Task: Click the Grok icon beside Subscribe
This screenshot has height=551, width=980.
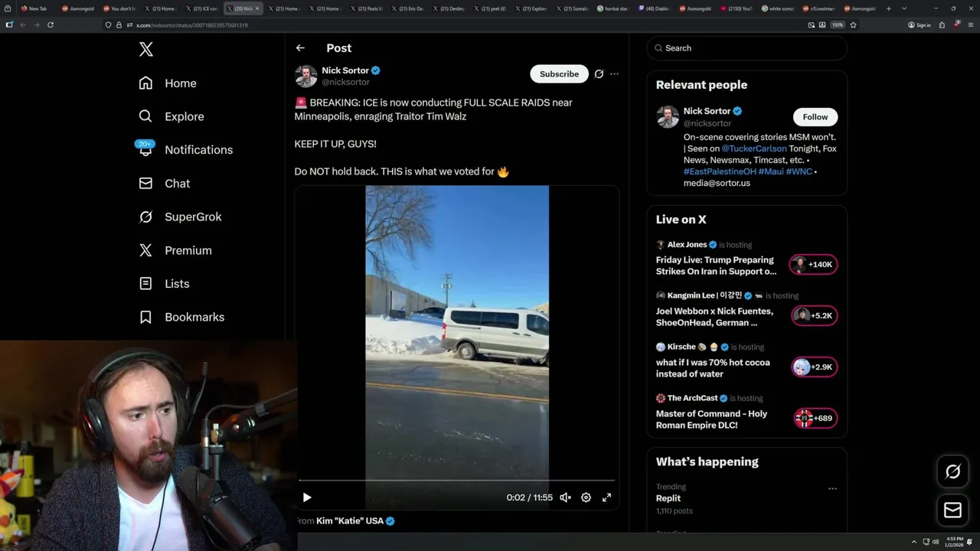Action: (x=599, y=74)
